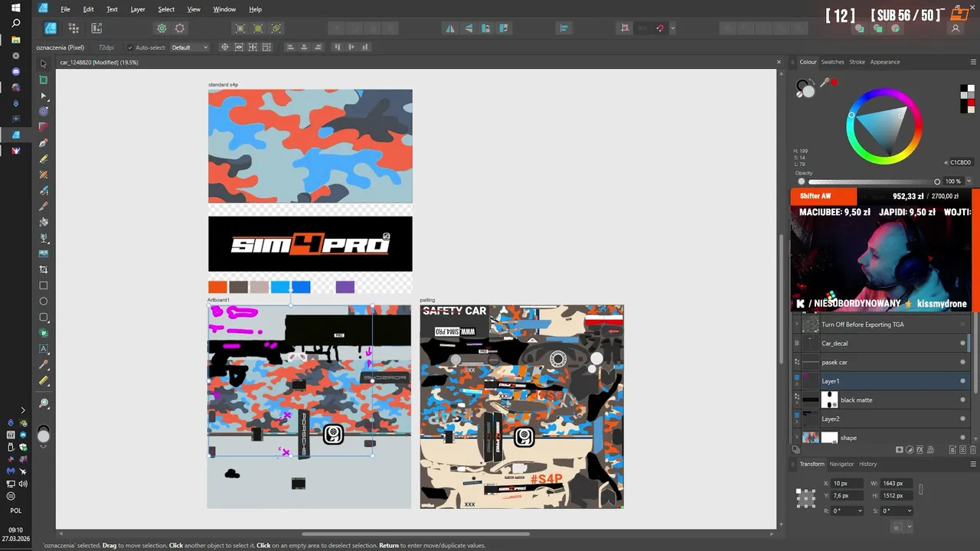Click the Flip Horizontal toolbar icon
Viewport: 980px width, 551px height.
tap(450, 28)
